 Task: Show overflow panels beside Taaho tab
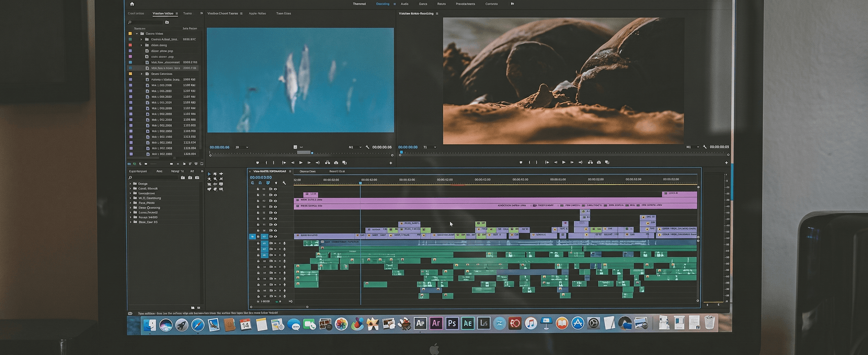(202, 13)
